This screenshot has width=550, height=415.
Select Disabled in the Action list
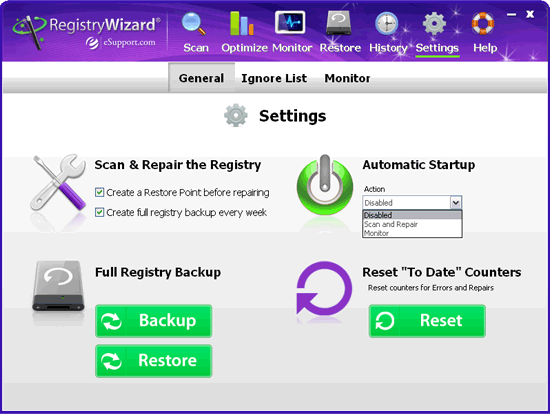click(412, 215)
